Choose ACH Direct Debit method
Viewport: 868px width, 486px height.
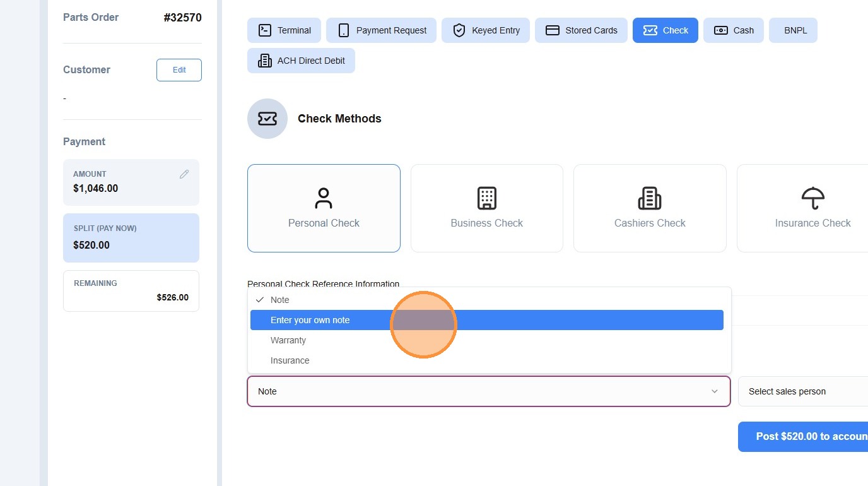coord(301,61)
